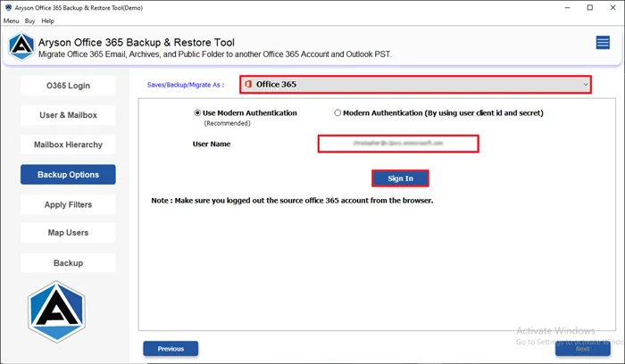Open Saves/Backup/Migrate As dropdown
625x364 pixels.
coord(415,85)
